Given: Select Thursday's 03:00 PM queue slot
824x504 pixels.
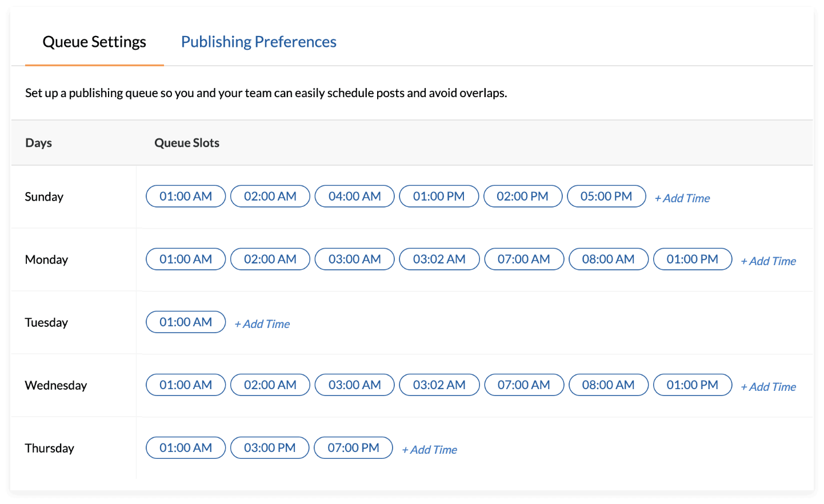Looking at the screenshot, I should pos(270,447).
